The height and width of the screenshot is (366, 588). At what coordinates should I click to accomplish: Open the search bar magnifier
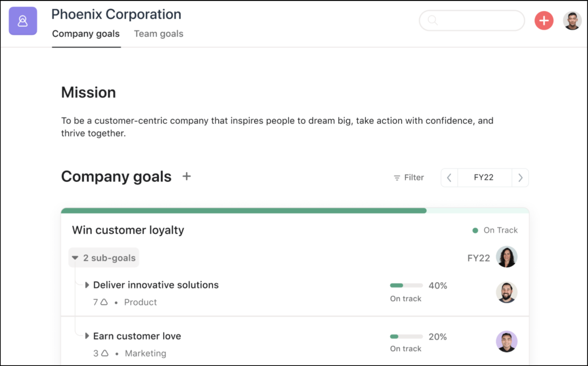433,21
